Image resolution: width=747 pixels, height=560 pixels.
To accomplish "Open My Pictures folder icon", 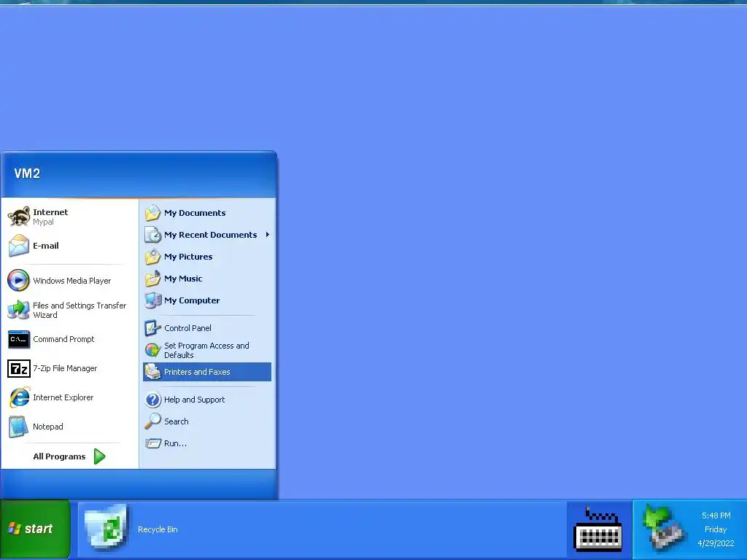I will 153,257.
